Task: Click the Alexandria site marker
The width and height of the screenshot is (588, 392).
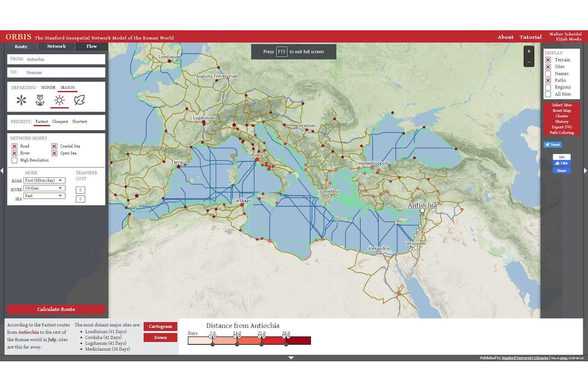Action: coord(379,253)
